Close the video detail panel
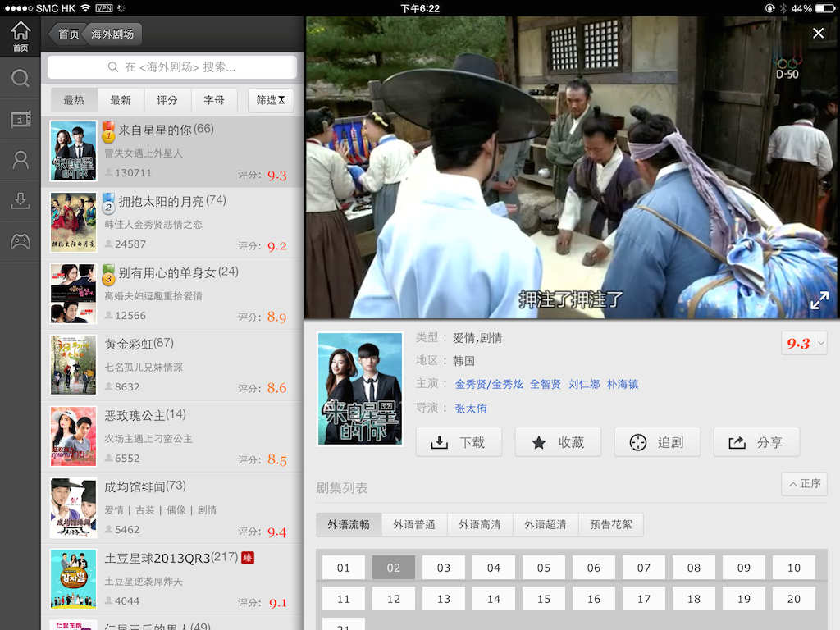 pyautogui.click(x=818, y=33)
